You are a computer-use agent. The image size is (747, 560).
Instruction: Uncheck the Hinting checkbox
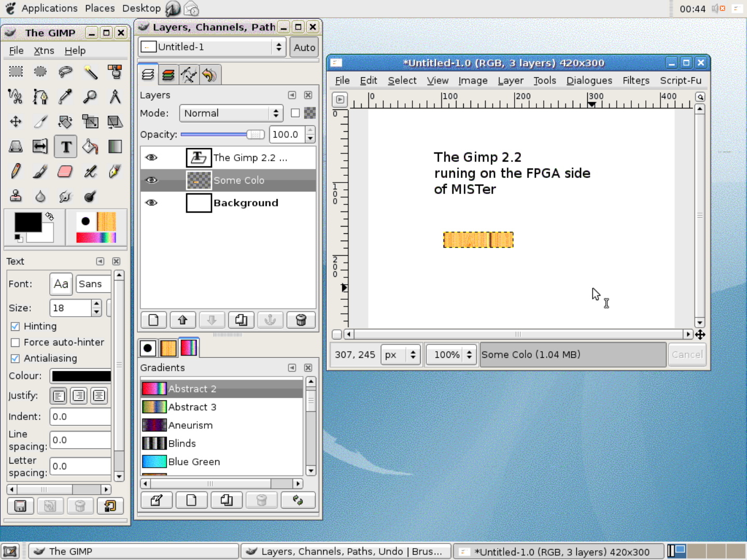tap(15, 326)
